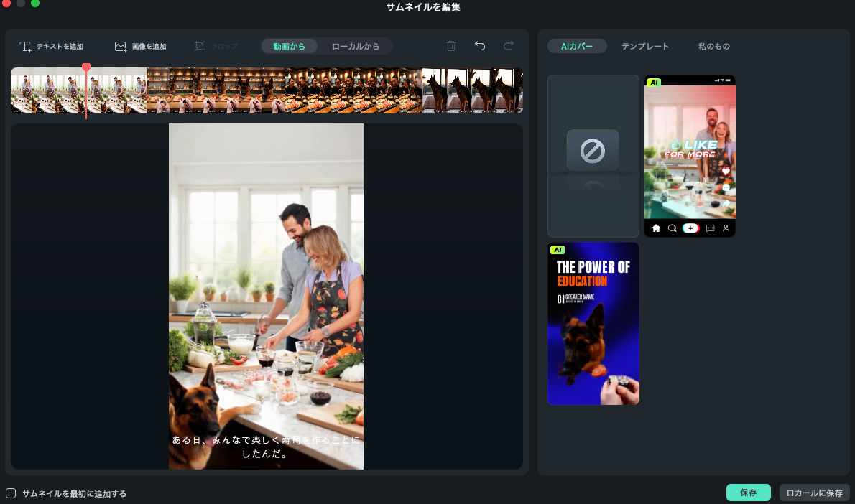Click the Add Text (テキストを追加) icon

[26, 47]
